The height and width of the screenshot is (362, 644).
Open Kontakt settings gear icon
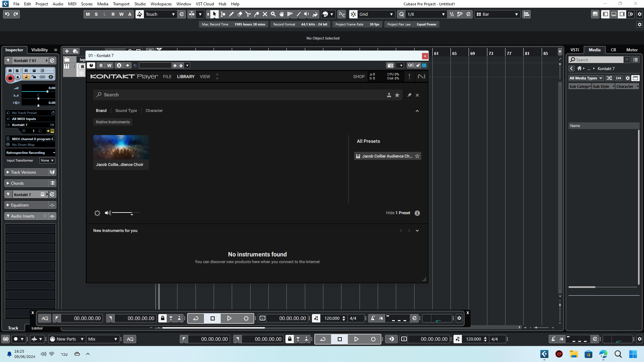(97, 213)
